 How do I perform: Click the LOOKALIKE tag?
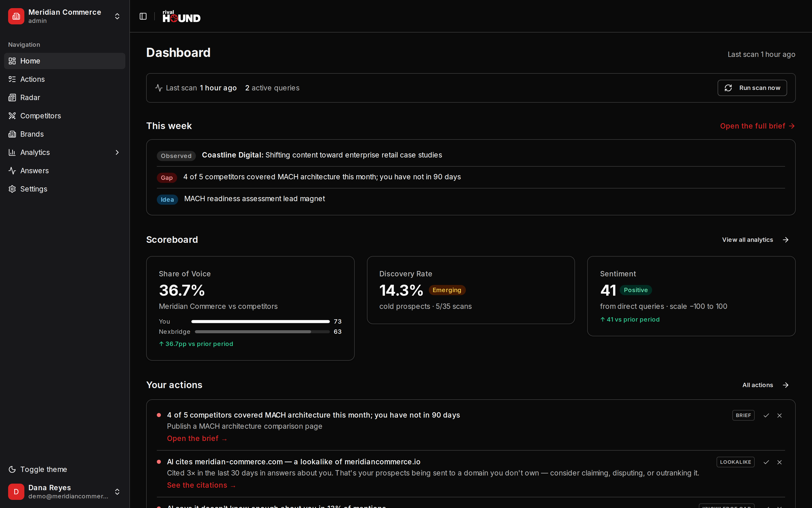point(736,462)
